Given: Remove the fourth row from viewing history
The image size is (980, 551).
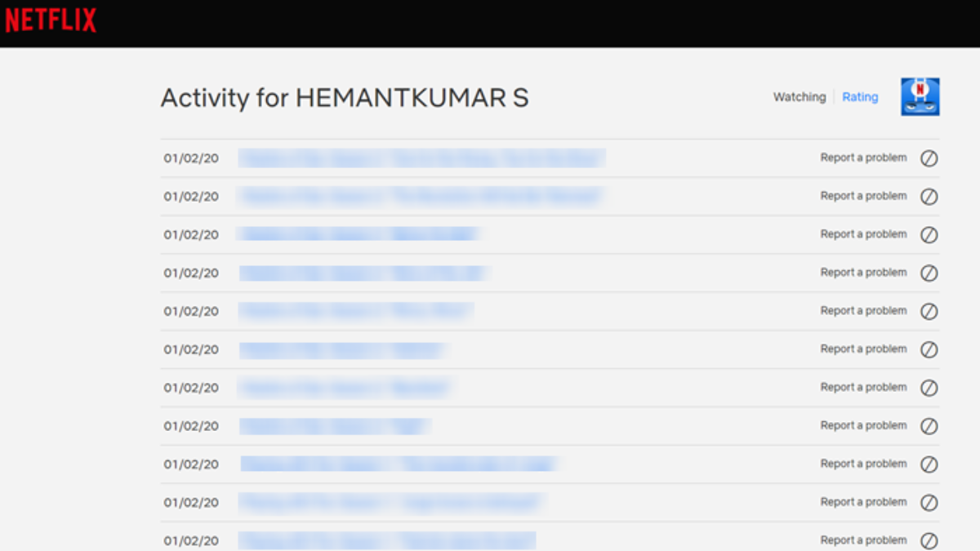Looking at the screenshot, I should click(929, 273).
